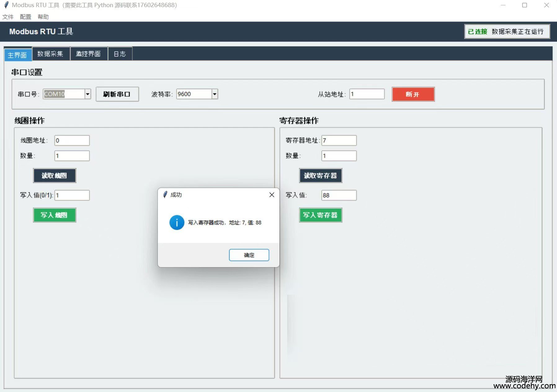Click the 读取寄存器 button
Image resolution: width=557 pixels, height=392 pixels.
[320, 176]
